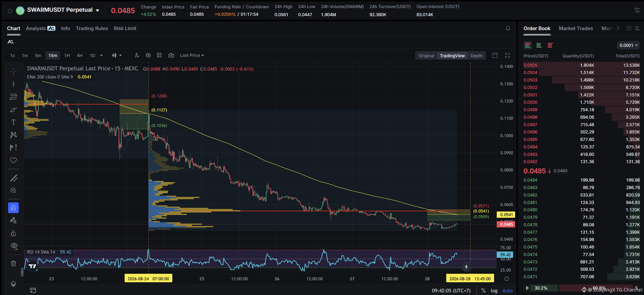Toggle the magnet snap mode
The image size is (644, 295).
point(14,208)
